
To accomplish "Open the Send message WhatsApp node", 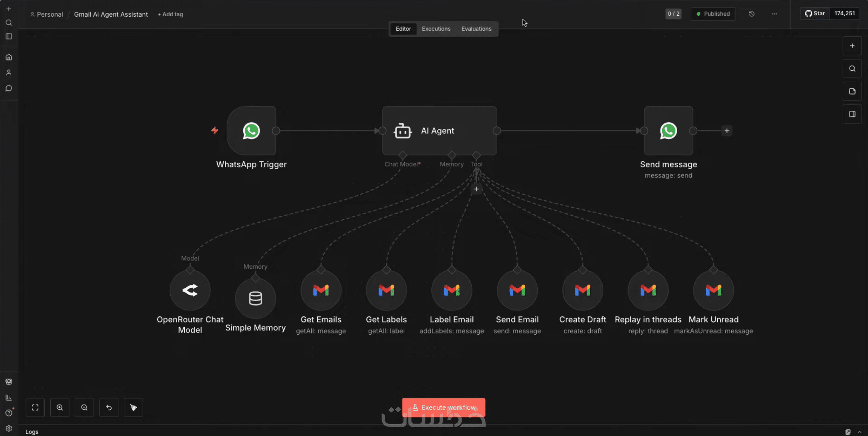I will coord(669,131).
